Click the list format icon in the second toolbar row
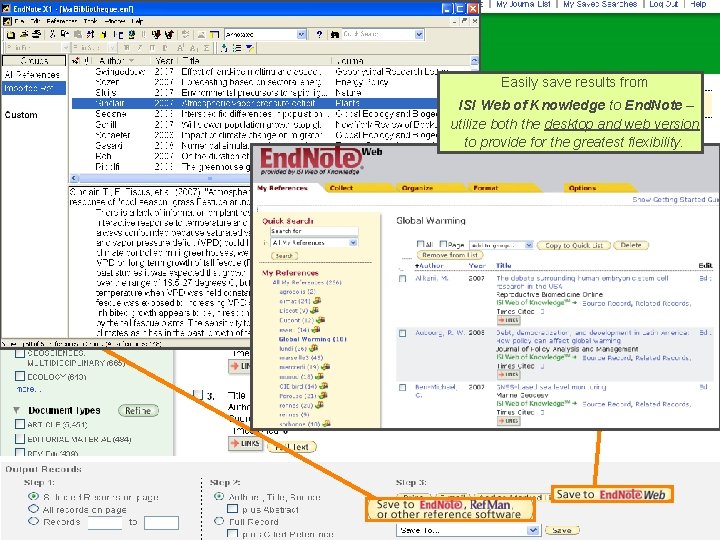The height and width of the screenshot is (540, 720). click(x=237, y=48)
